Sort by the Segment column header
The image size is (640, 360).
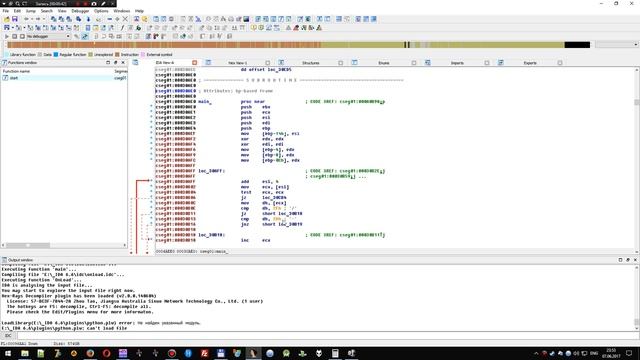pos(120,71)
